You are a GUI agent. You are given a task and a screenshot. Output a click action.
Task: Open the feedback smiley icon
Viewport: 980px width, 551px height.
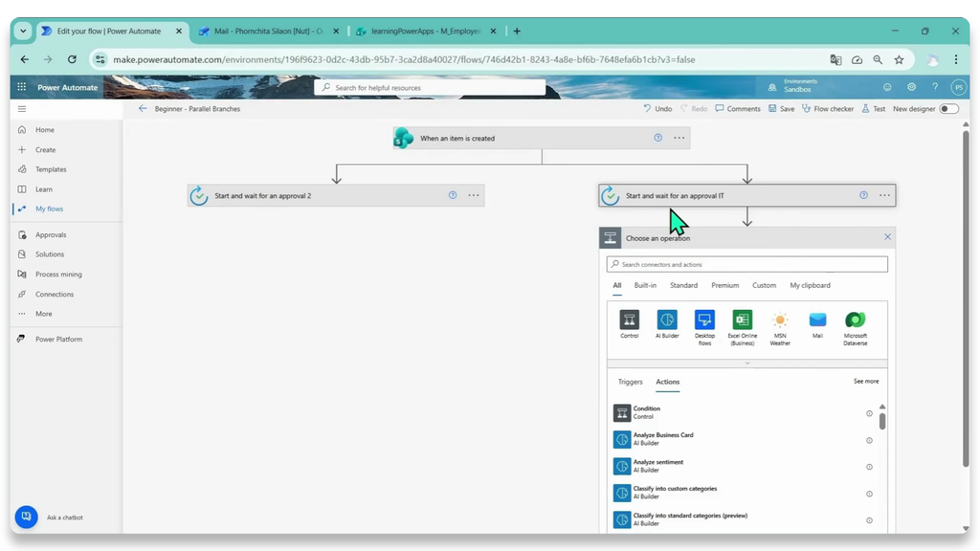(887, 87)
